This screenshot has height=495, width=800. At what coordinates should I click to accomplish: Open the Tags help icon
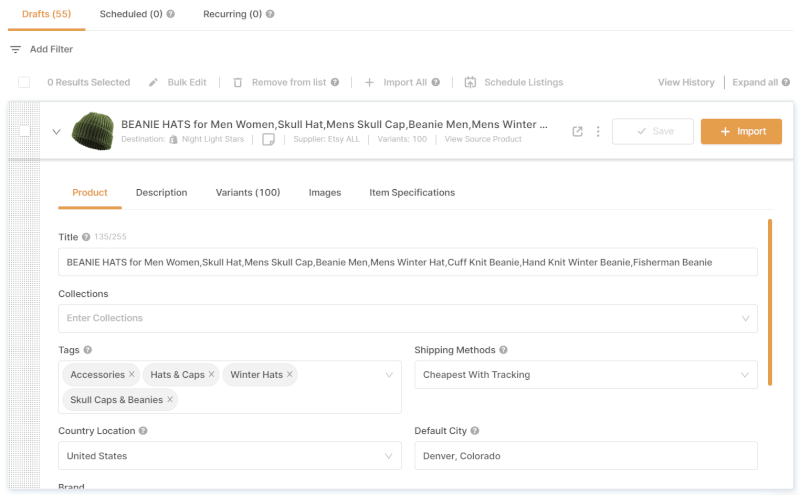pos(88,350)
